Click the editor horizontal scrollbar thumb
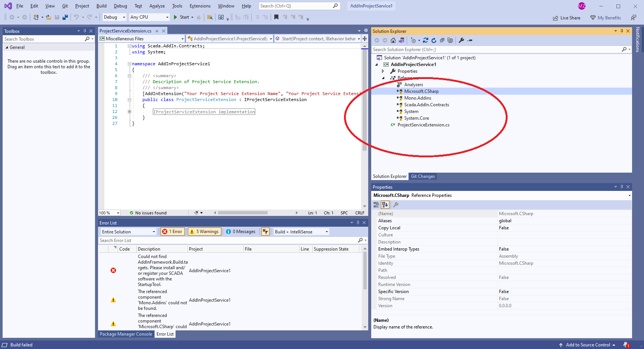Viewport: 644px width, 349px height. (x=243, y=213)
